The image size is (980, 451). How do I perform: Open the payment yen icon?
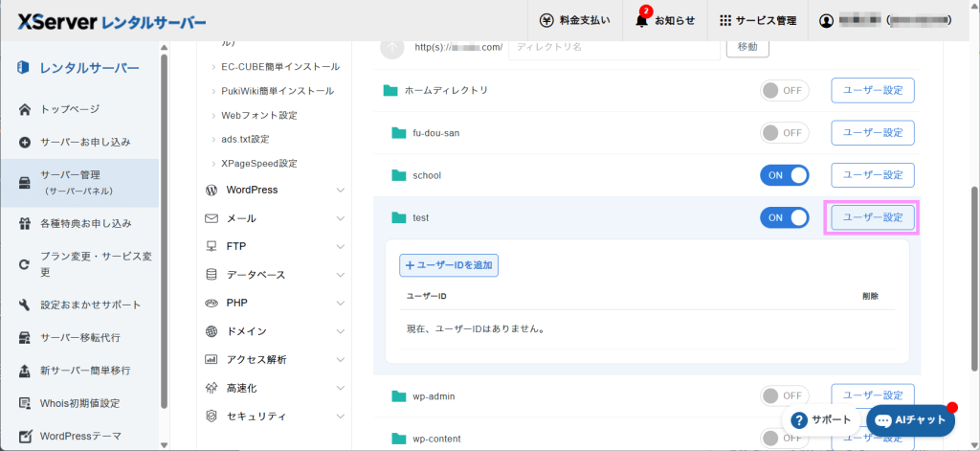point(546,20)
